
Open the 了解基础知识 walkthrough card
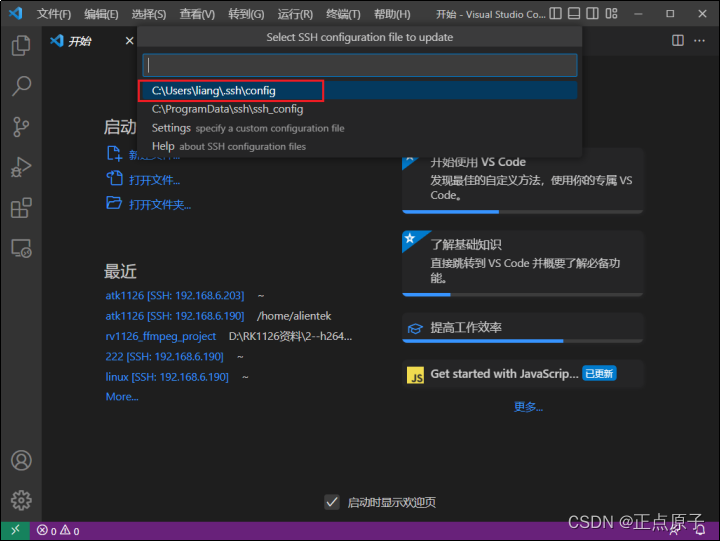[522, 263]
